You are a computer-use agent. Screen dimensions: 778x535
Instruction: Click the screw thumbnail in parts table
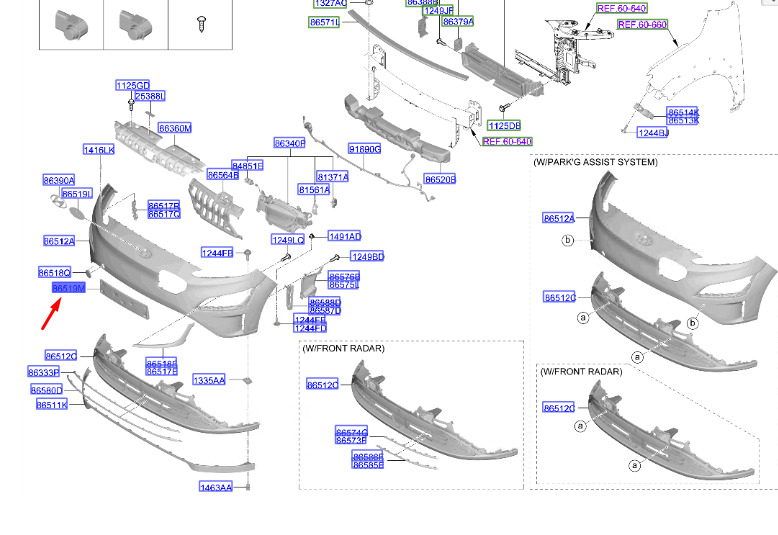point(201,23)
